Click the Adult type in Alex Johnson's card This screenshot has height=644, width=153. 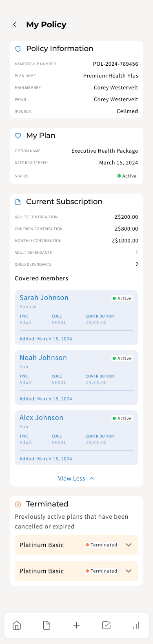[x=26, y=442]
